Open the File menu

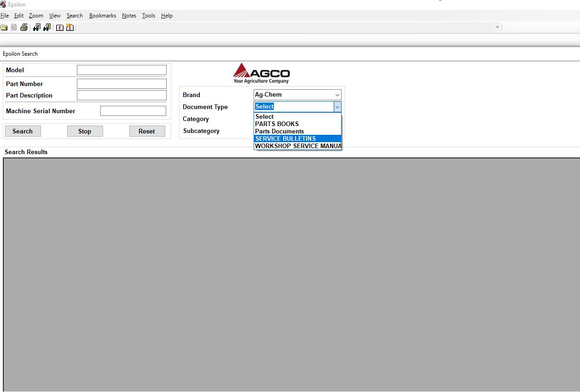pos(5,16)
